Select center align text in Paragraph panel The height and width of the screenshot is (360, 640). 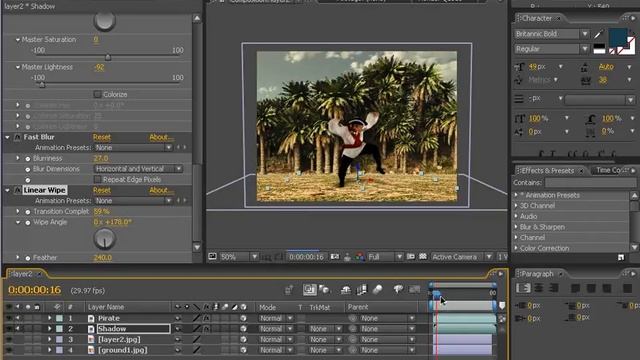tap(539, 288)
